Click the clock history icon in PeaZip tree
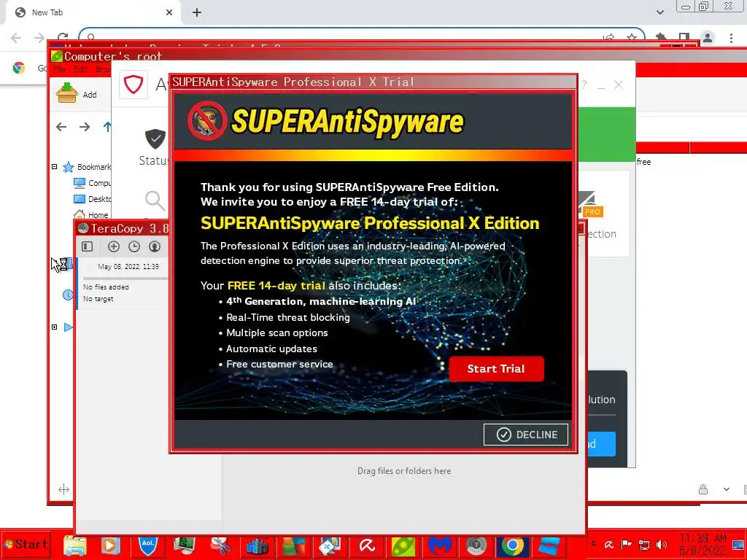The height and width of the screenshot is (560, 747). (x=68, y=295)
